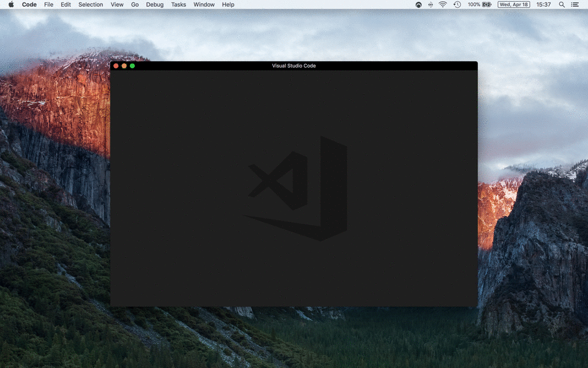Open the File menu

coord(49,4)
